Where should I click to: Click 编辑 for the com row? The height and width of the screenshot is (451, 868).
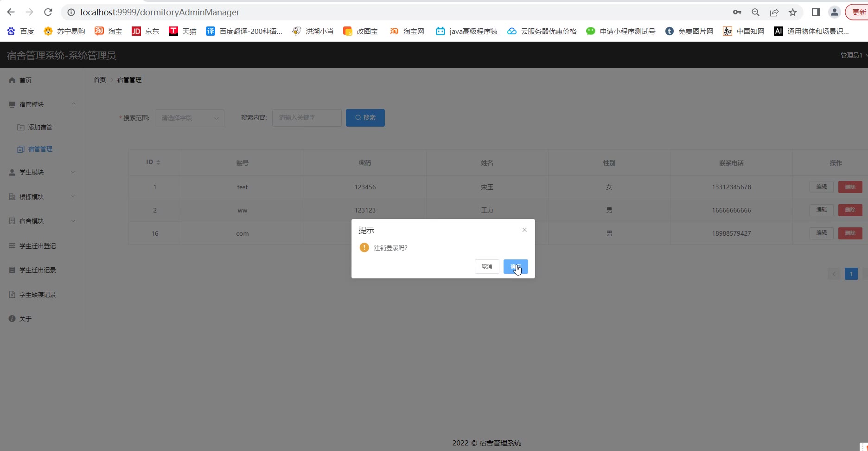point(822,233)
